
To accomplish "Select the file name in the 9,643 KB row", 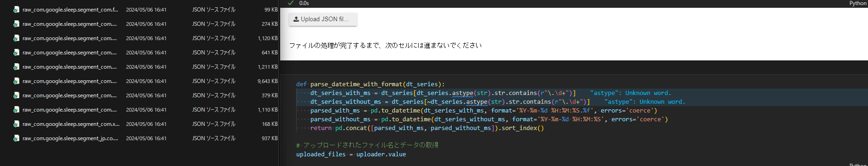I will pos(70,81).
